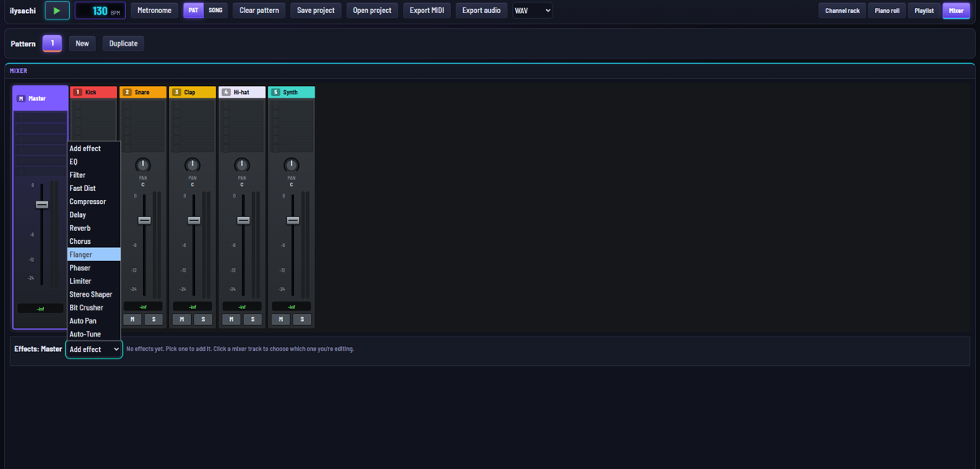Select the Snare mixer track header
This screenshot has width=980, height=469.
[143, 93]
